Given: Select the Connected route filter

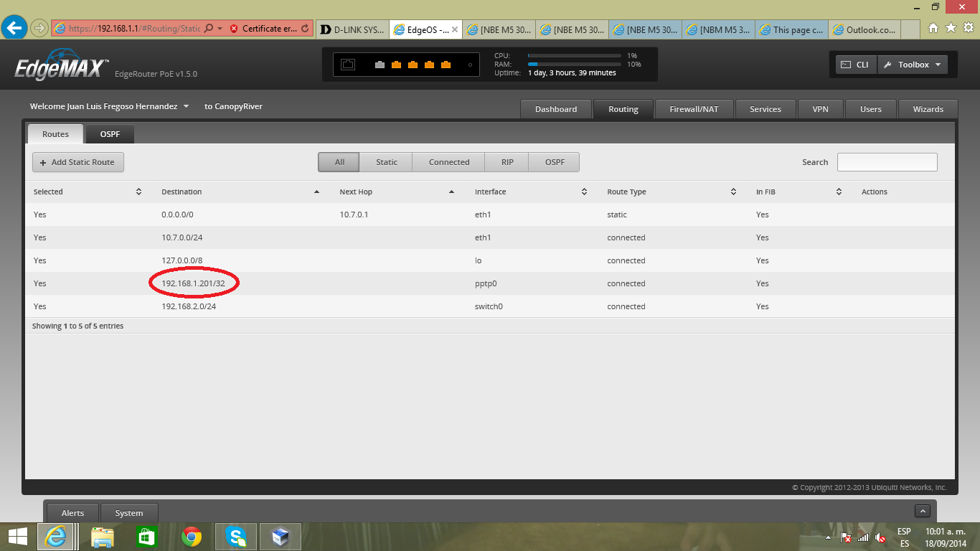Looking at the screenshot, I should coord(449,162).
